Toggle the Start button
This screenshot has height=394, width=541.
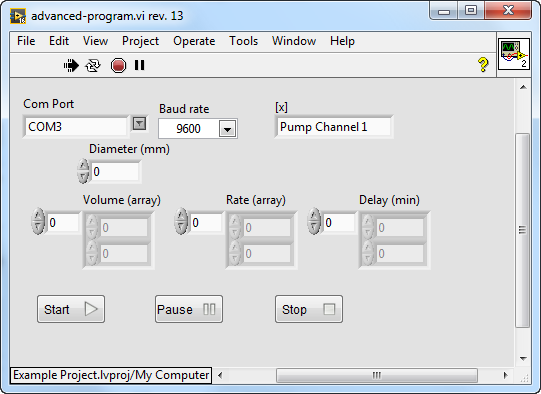tap(71, 309)
